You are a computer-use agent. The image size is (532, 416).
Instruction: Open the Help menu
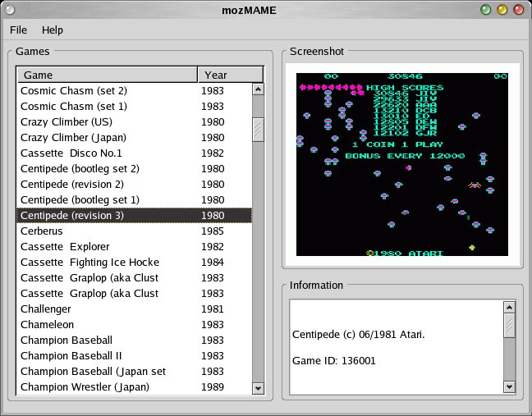[53, 30]
